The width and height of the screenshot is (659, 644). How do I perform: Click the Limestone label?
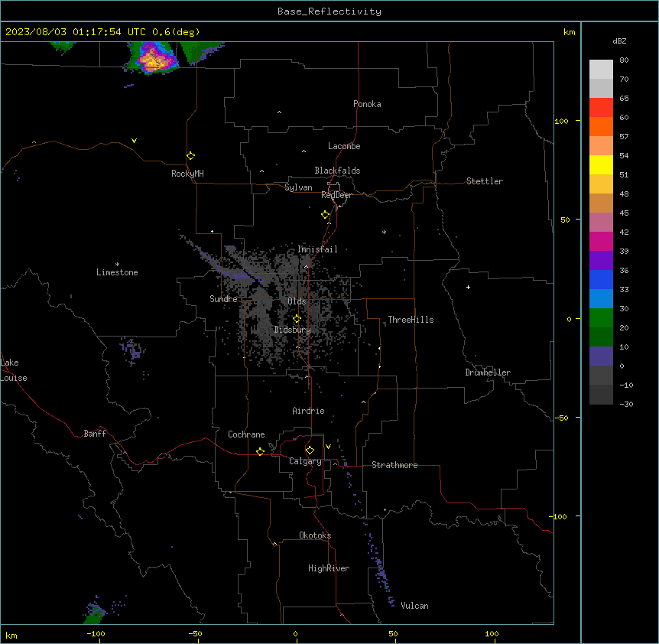tap(117, 272)
